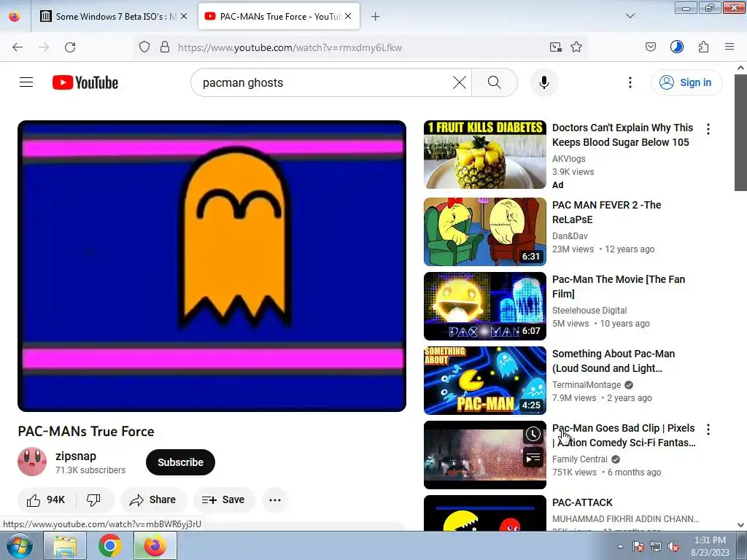Image resolution: width=747 pixels, height=560 pixels.
Task: Start voice search with microphone icon
Action: pos(544,82)
